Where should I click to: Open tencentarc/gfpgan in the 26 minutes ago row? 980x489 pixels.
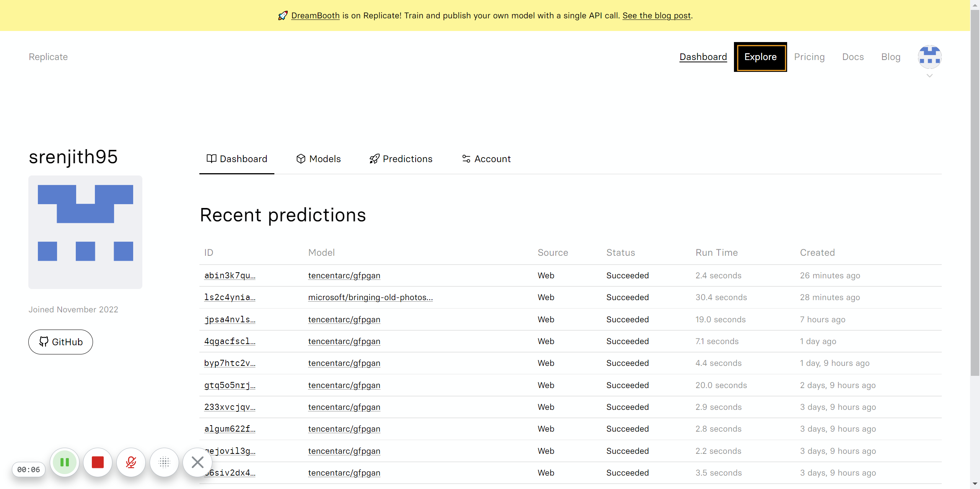(x=344, y=275)
